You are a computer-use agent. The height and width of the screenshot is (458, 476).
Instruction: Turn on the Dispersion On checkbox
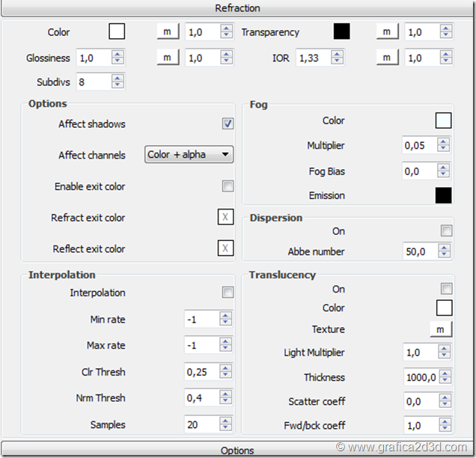click(x=447, y=231)
